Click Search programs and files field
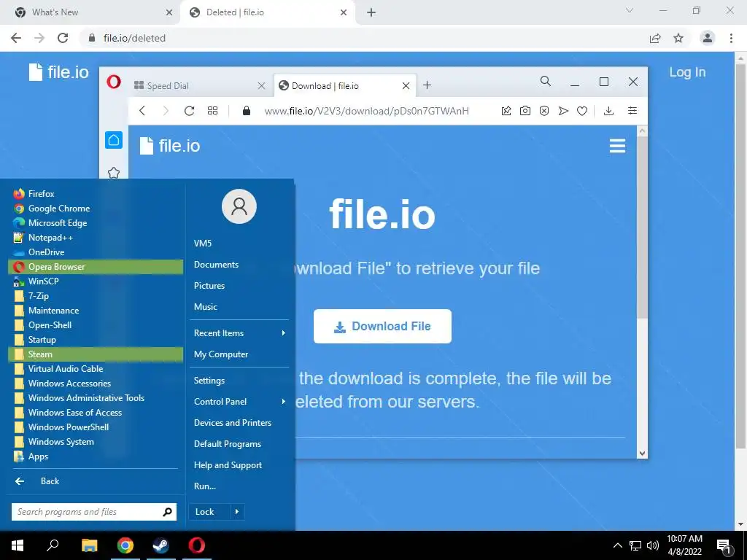747x560 pixels. point(94,512)
